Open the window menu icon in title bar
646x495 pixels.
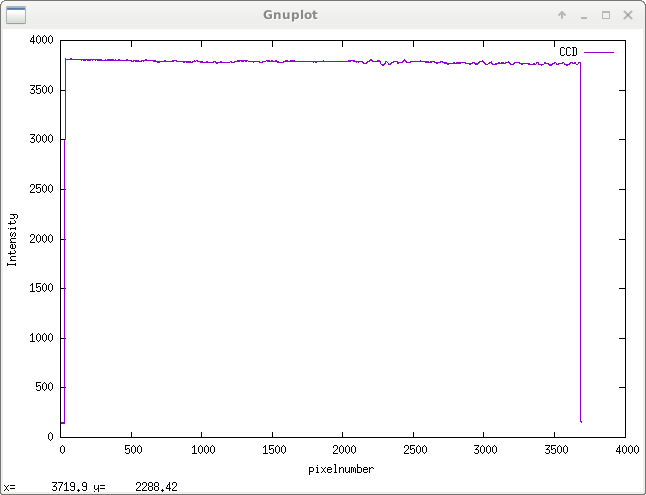[16, 15]
